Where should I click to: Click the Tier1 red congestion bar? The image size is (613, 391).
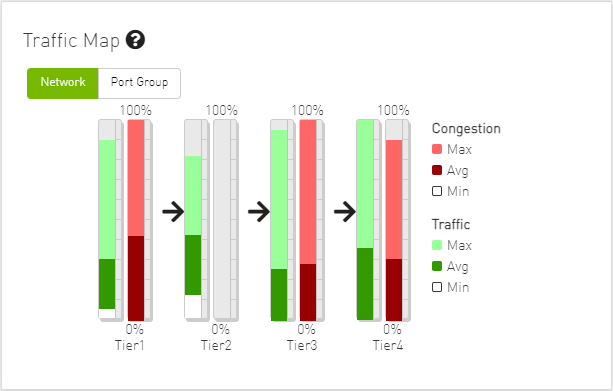[136, 221]
